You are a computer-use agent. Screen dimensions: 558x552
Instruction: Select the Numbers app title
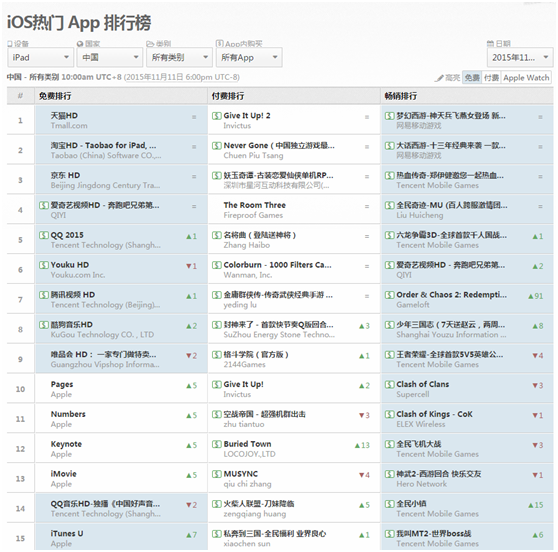pos(68,414)
